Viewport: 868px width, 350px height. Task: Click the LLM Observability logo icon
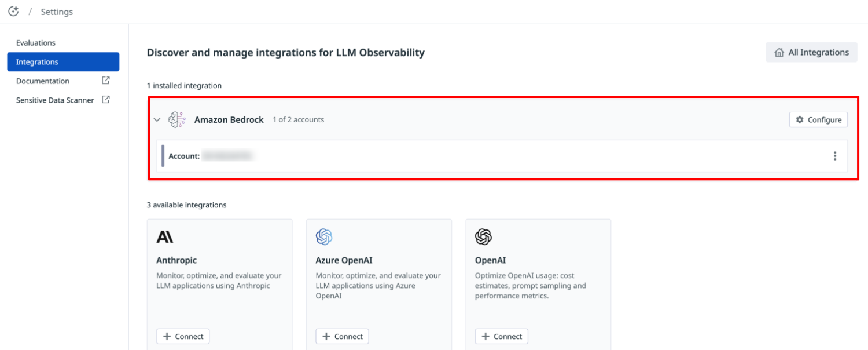pos(13,12)
